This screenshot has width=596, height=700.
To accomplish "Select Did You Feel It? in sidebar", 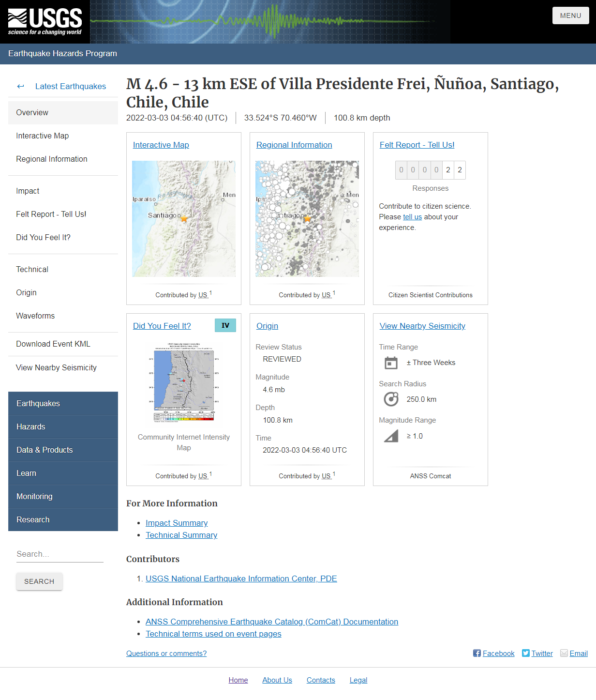I will point(63,237).
